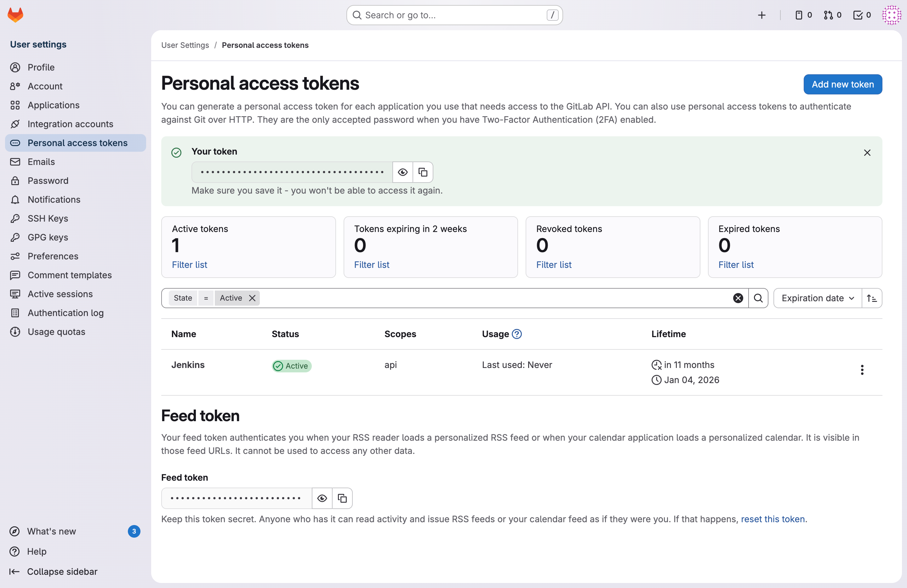Click the Search or go to field
This screenshot has width=907, height=588.
click(454, 15)
